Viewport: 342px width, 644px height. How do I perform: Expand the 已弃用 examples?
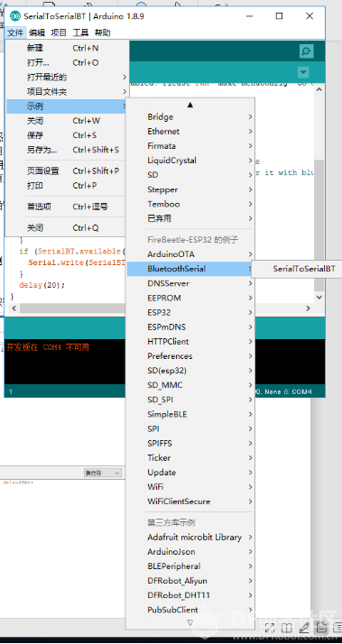pyautogui.click(x=190, y=218)
